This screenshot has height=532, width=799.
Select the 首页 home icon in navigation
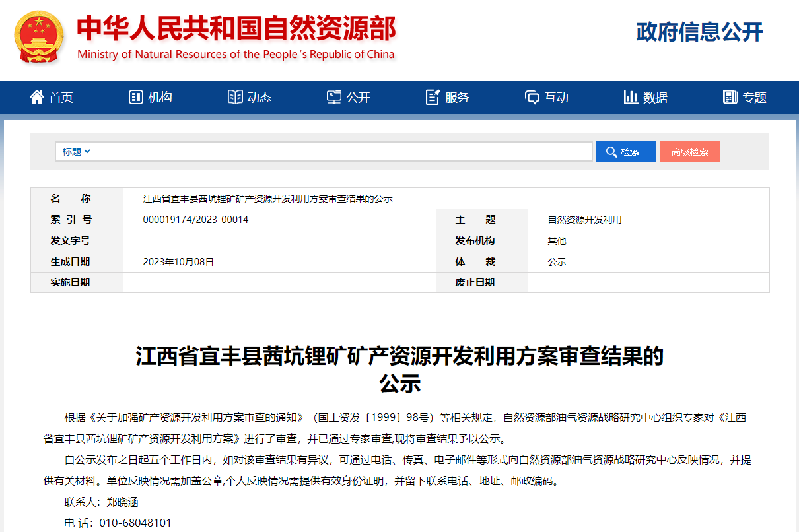pos(36,96)
